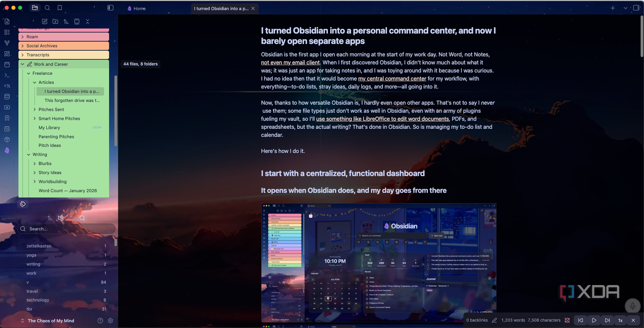644x328 pixels.
Task: Change the file sort order
Action: (x=66, y=21)
